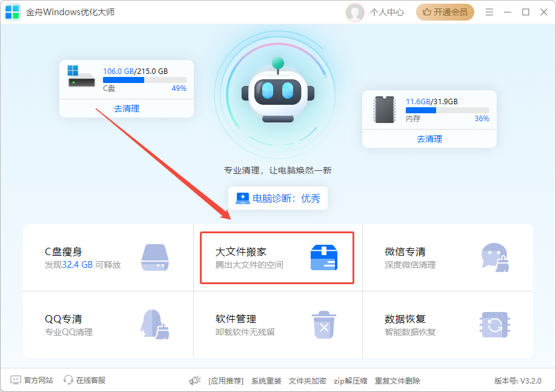This screenshot has height=392, width=556.
Task: Open 官方网站 link
Action: coord(38,380)
